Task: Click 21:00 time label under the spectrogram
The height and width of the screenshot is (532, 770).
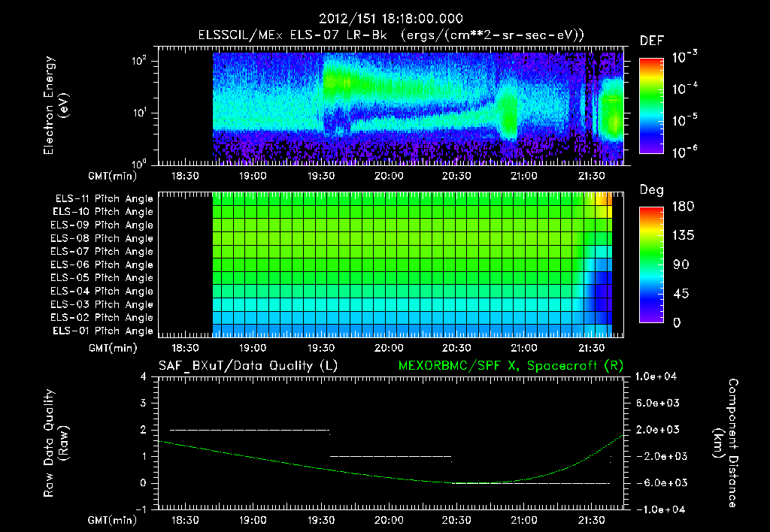Action: tap(524, 176)
